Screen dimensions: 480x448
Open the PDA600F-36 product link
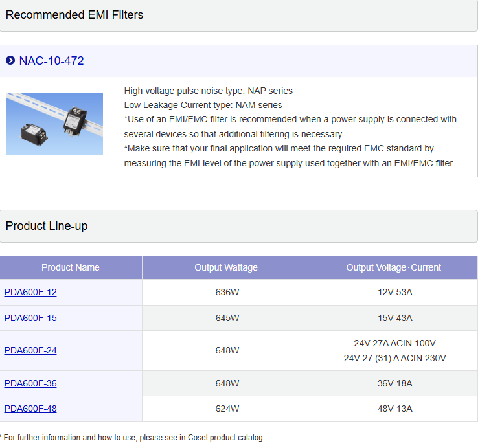tap(30, 383)
